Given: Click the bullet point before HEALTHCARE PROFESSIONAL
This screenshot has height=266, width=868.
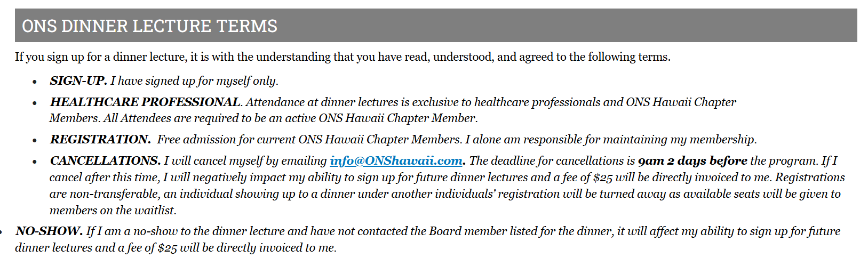Looking at the screenshot, I should (35, 103).
